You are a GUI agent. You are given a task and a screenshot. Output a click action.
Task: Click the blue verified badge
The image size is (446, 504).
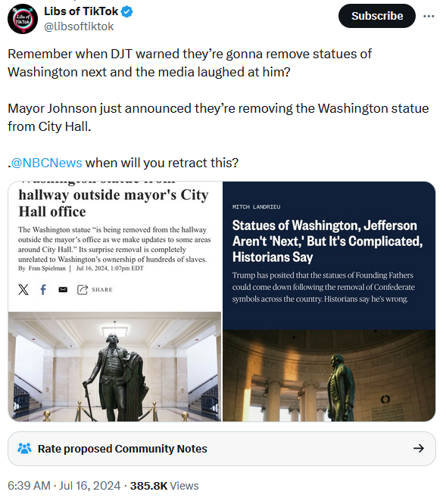click(127, 12)
